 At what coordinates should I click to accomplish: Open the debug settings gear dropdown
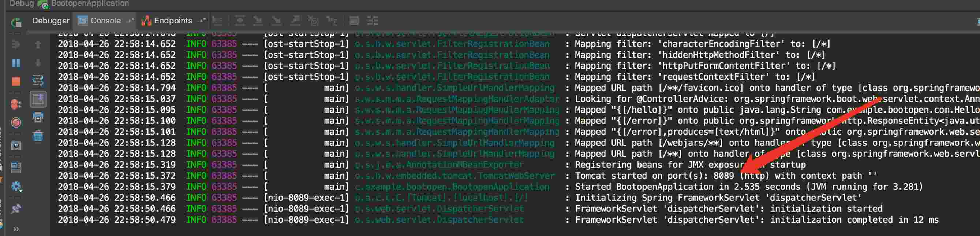point(17,187)
